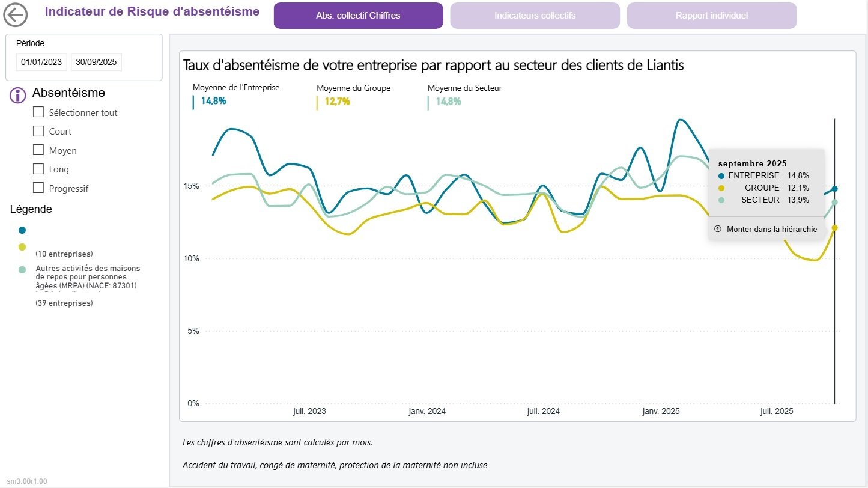Enable the Court absenteeism filter

38,131
